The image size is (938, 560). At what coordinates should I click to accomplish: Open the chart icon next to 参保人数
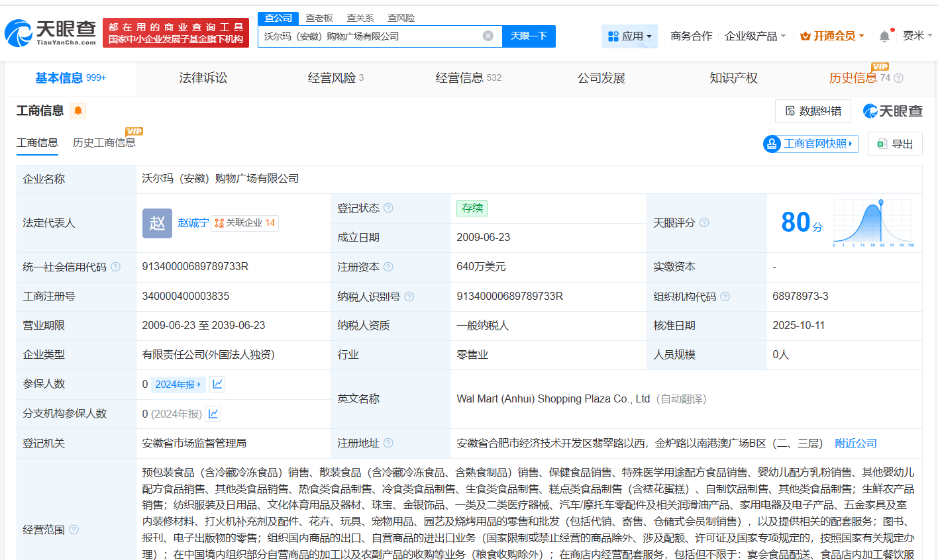tap(217, 384)
